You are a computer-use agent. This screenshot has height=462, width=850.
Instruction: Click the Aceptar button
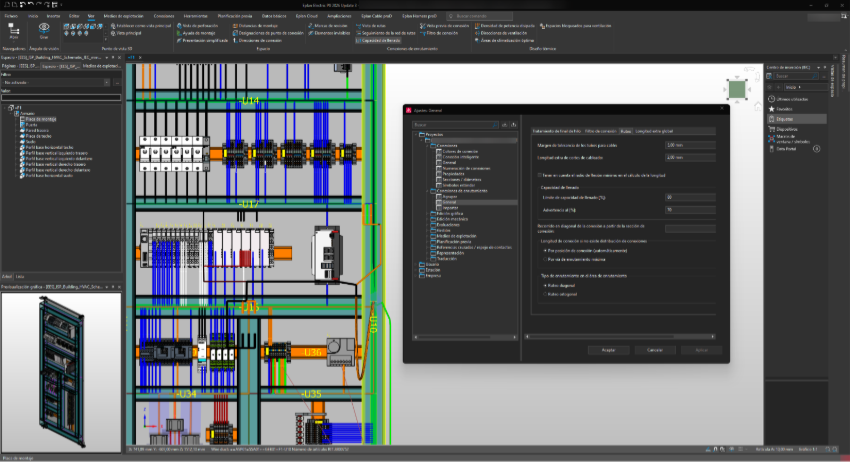coord(608,350)
